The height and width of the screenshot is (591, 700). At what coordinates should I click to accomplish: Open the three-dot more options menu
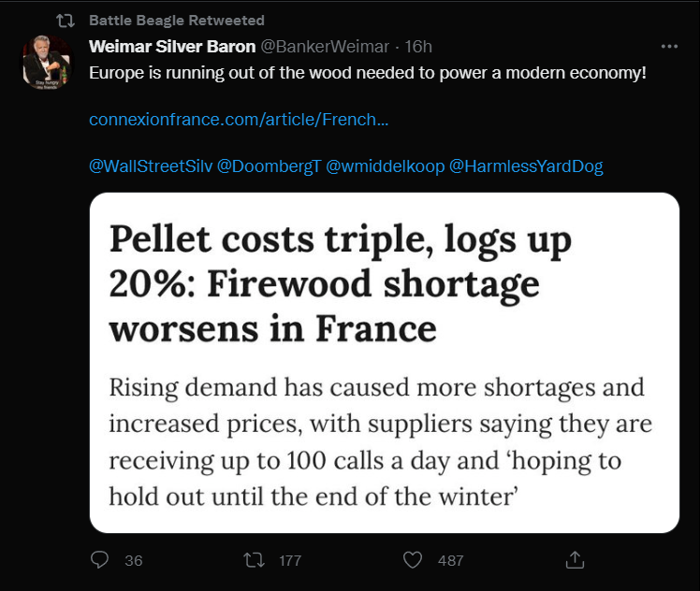(x=669, y=47)
